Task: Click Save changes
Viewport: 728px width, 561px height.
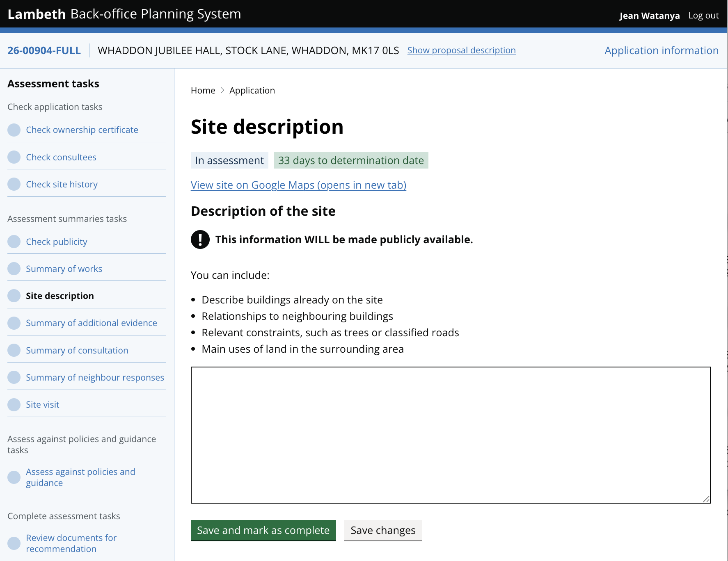Action: tap(383, 530)
